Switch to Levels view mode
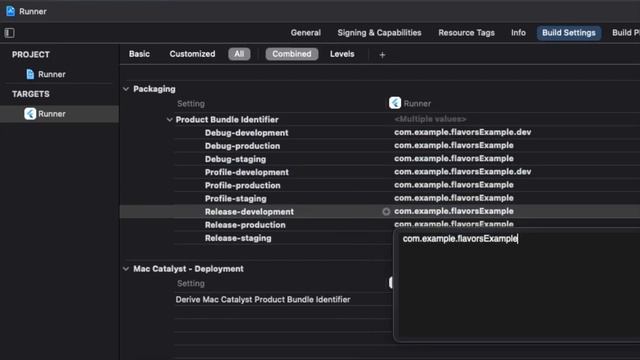 click(342, 54)
